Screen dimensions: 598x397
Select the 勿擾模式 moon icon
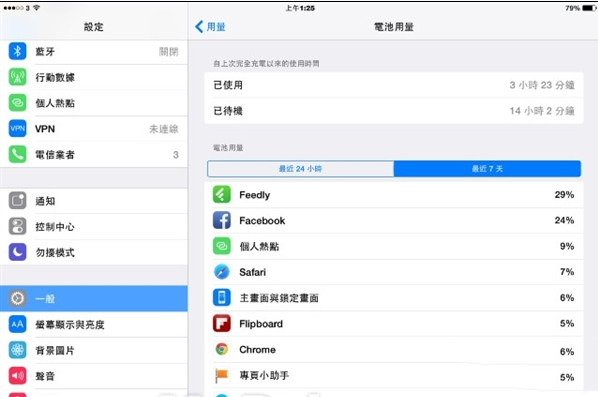(18, 252)
